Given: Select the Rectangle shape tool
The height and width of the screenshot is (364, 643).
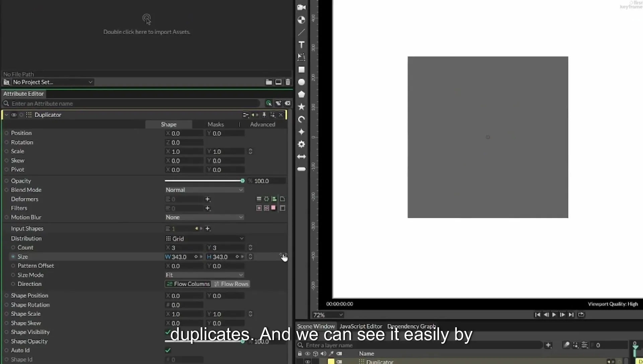Looking at the screenshot, I should [x=301, y=70].
